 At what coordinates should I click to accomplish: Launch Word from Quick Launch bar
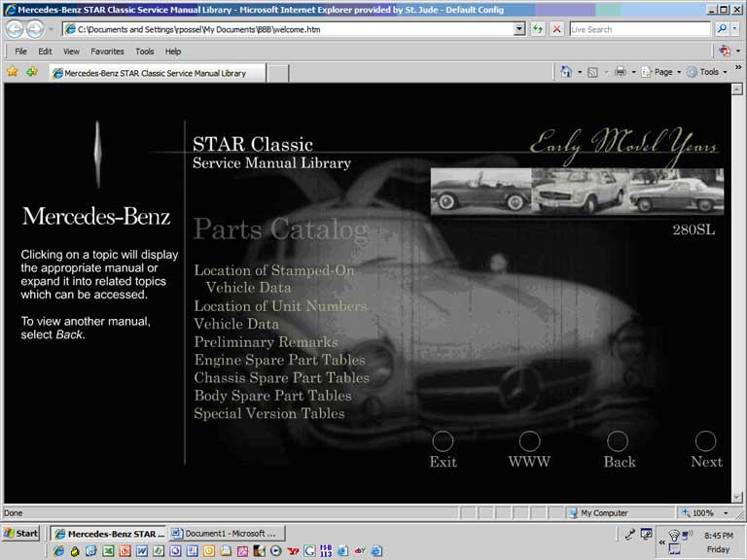pyautogui.click(x=141, y=551)
